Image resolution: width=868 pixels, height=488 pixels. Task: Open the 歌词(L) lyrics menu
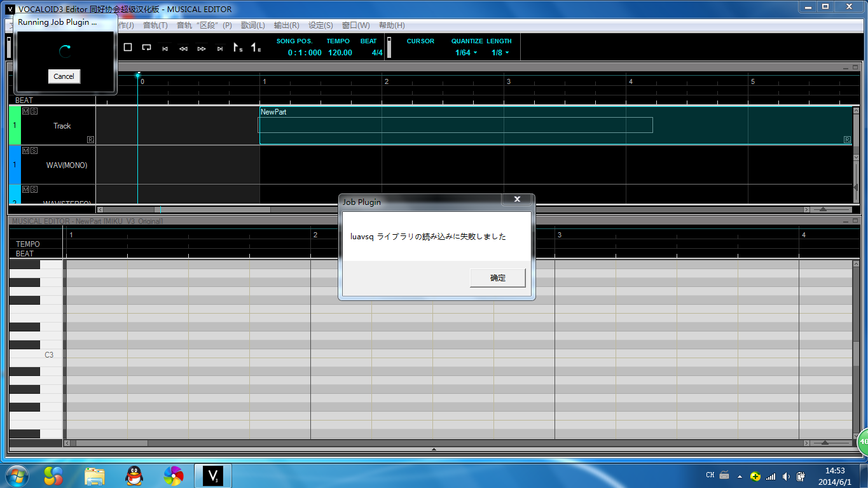253,25
